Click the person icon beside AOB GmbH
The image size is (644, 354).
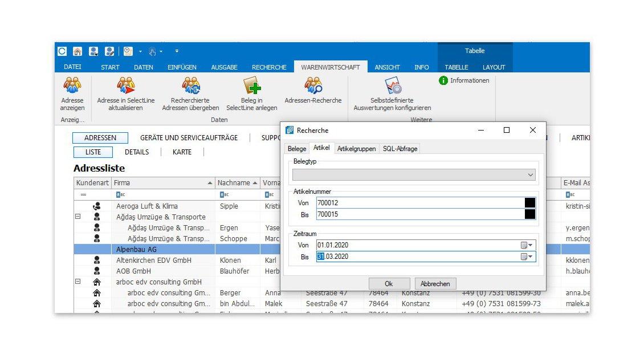(97, 271)
